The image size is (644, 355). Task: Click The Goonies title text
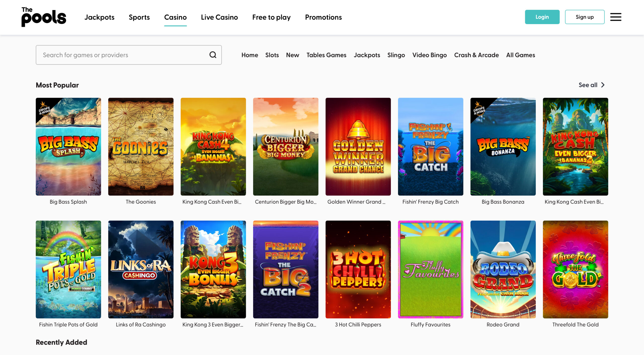coord(141,202)
